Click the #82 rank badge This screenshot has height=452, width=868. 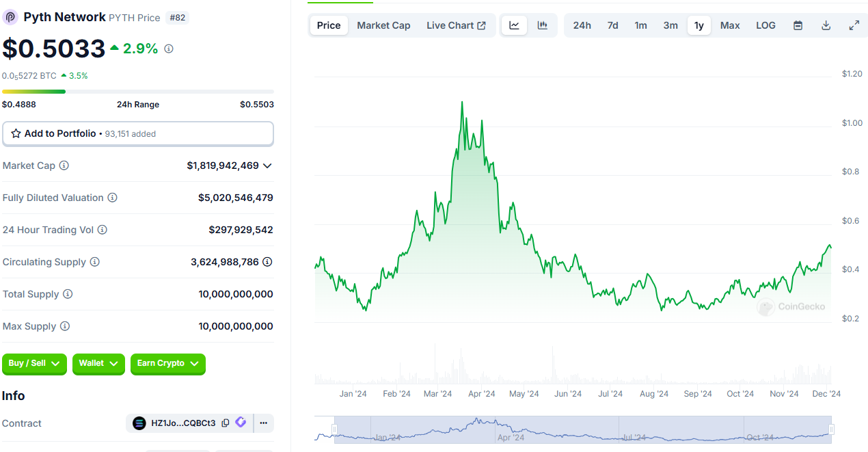tap(177, 18)
